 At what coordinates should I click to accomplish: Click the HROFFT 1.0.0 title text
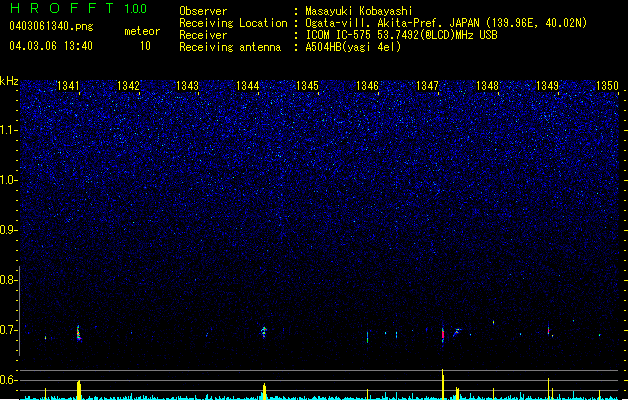click(78, 8)
